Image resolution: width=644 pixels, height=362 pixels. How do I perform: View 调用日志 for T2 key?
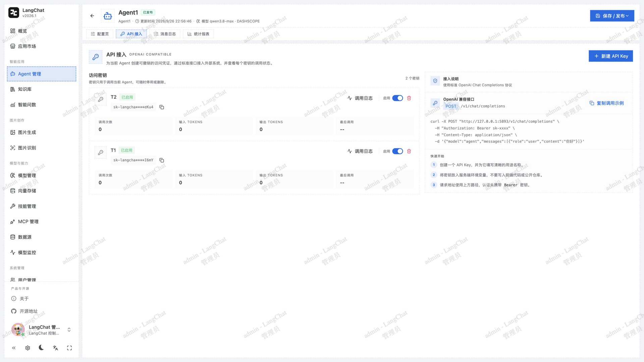tap(360, 98)
